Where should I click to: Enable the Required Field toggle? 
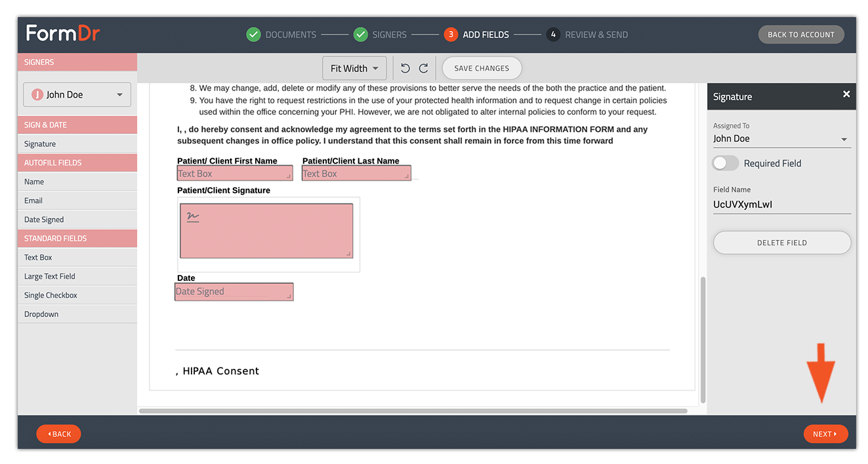[725, 163]
